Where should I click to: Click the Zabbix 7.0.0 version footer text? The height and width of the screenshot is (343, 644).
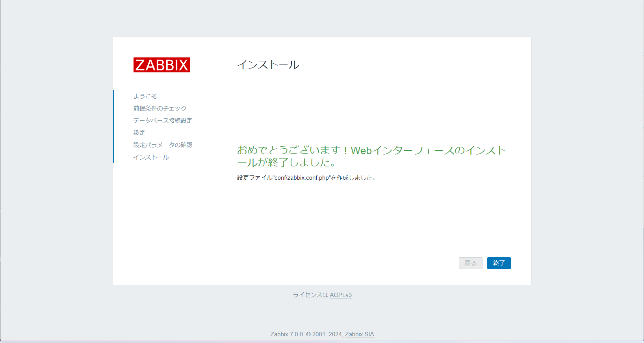coord(287,334)
